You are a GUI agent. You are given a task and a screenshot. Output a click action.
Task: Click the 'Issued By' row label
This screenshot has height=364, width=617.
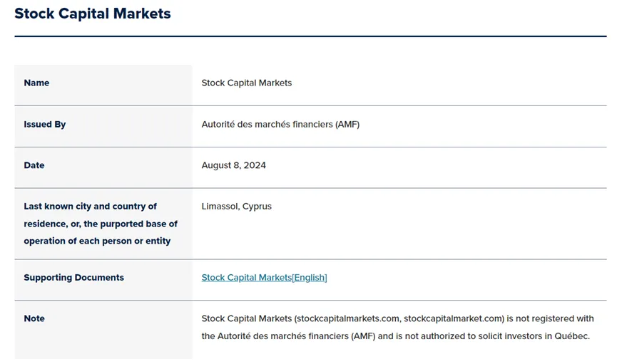(x=44, y=124)
